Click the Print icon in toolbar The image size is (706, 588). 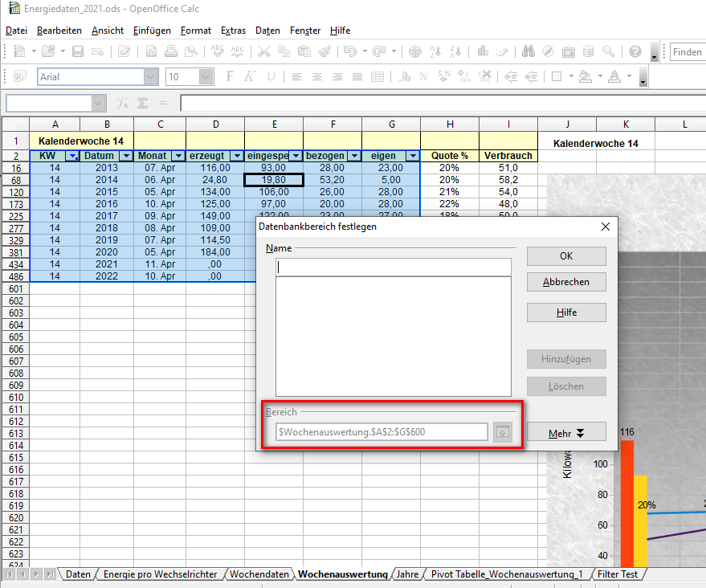[171, 51]
